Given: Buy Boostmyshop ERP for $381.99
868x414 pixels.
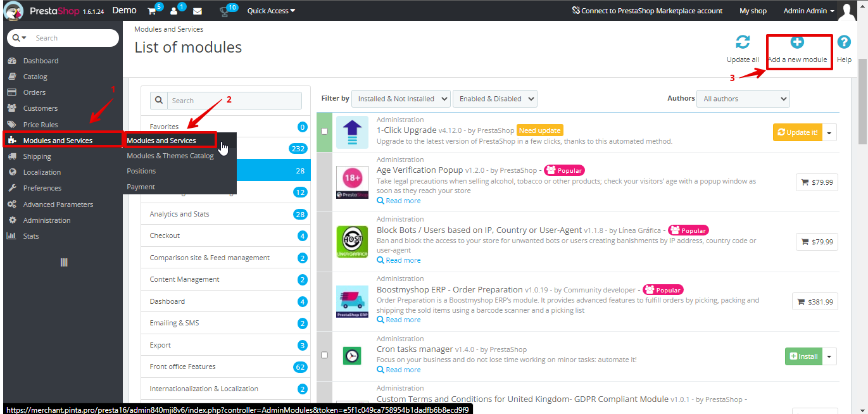Looking at the screenshot, I should (815, 301).
